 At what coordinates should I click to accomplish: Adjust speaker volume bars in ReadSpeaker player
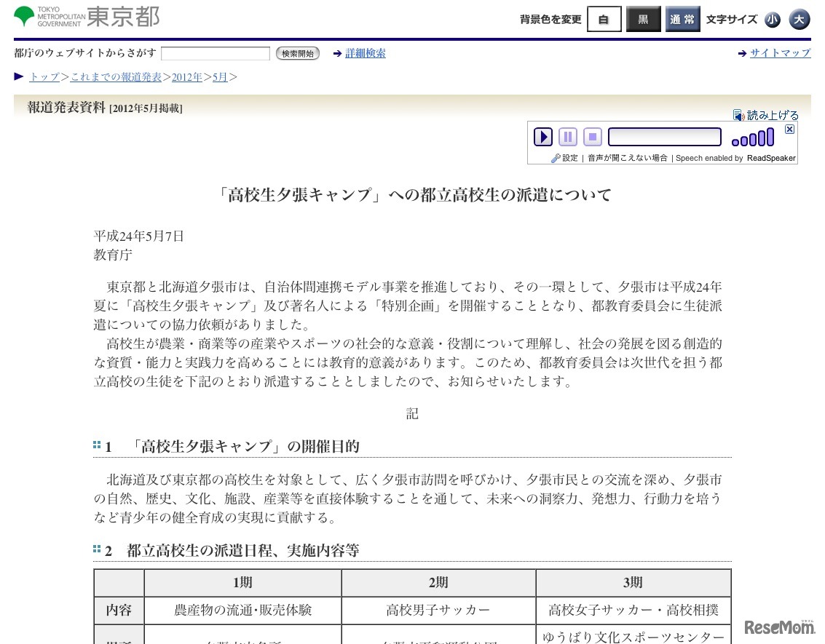pyautogui.click(x=751, y=136)
